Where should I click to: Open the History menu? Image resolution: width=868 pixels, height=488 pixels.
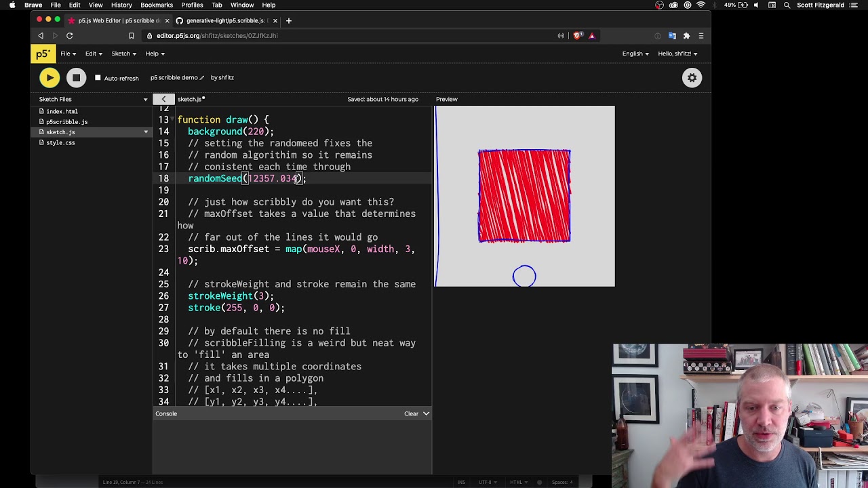click(x=121, y=5)
